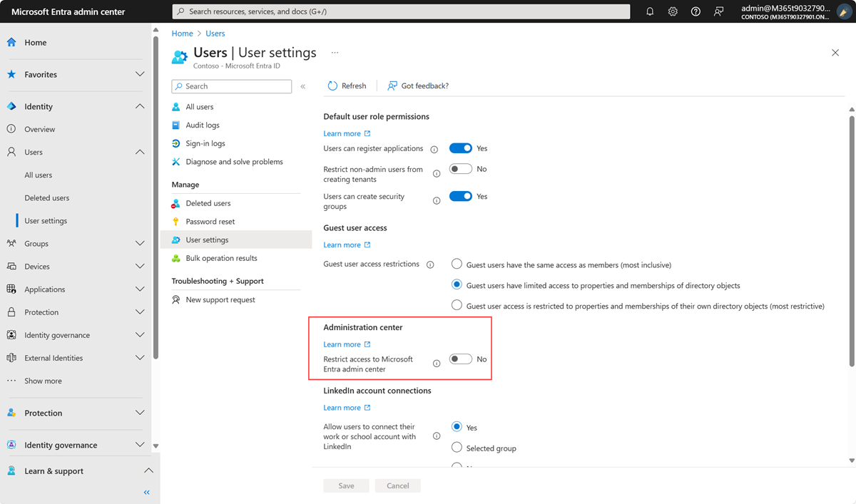
Task: Click the top search resources field
Action: pyautogui.click(x=401, y=11)
